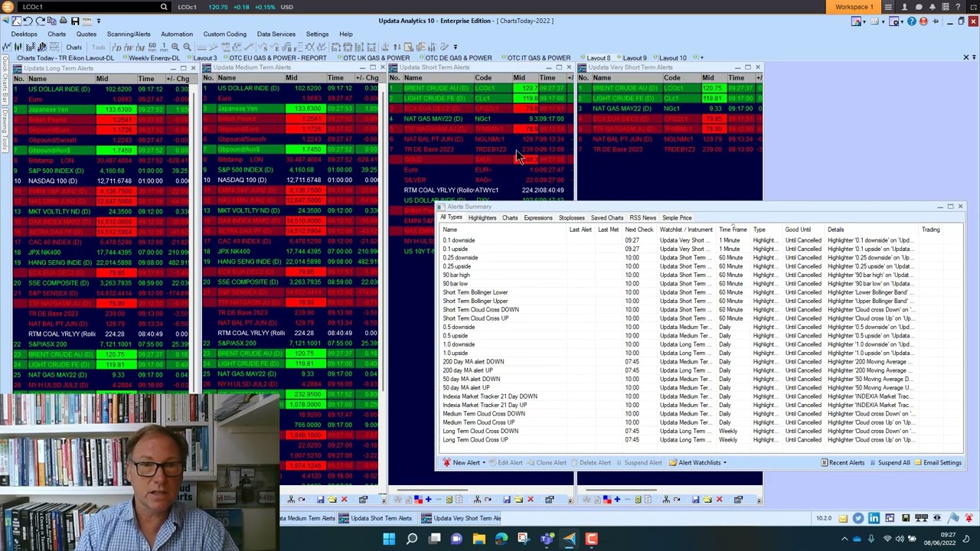Open the OTC UK GAS & POWER layout tab

click(376, 57)
